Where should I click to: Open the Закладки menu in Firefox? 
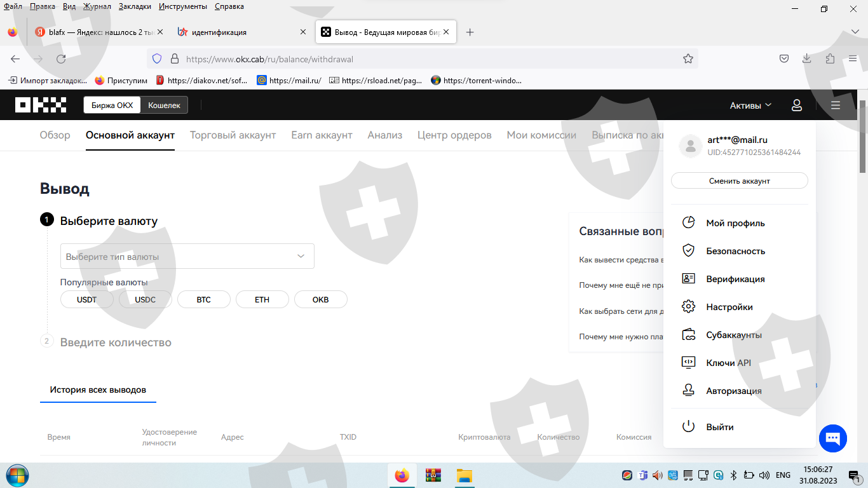[x=135, y=6]
